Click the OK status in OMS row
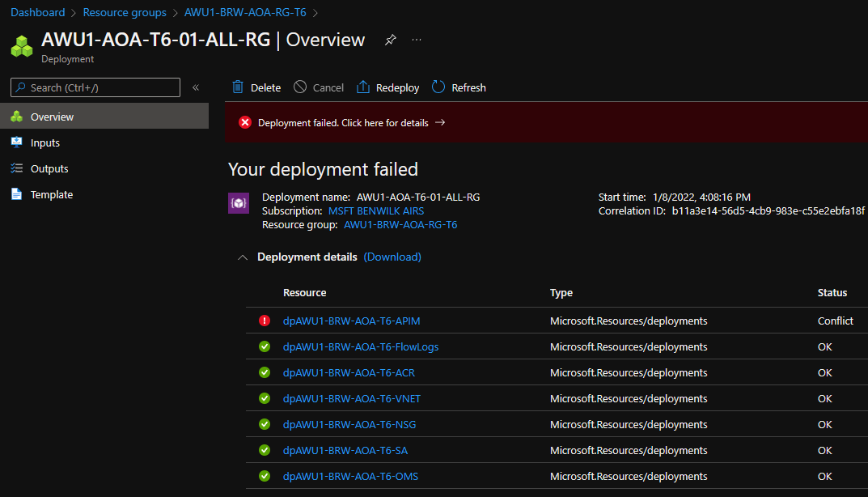 point(825,477)
